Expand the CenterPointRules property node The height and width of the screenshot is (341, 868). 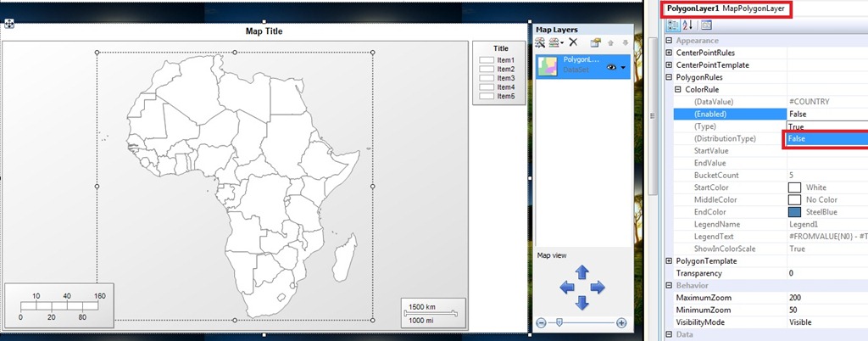[669, 53]
